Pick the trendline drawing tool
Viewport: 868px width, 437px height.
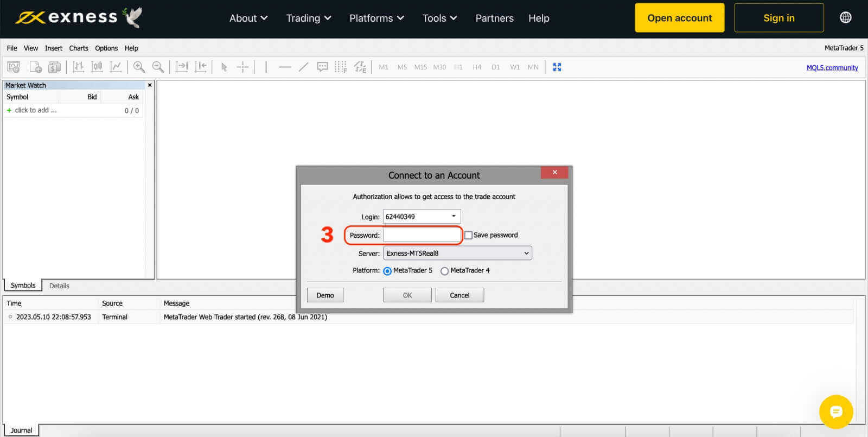click(303, 67)
